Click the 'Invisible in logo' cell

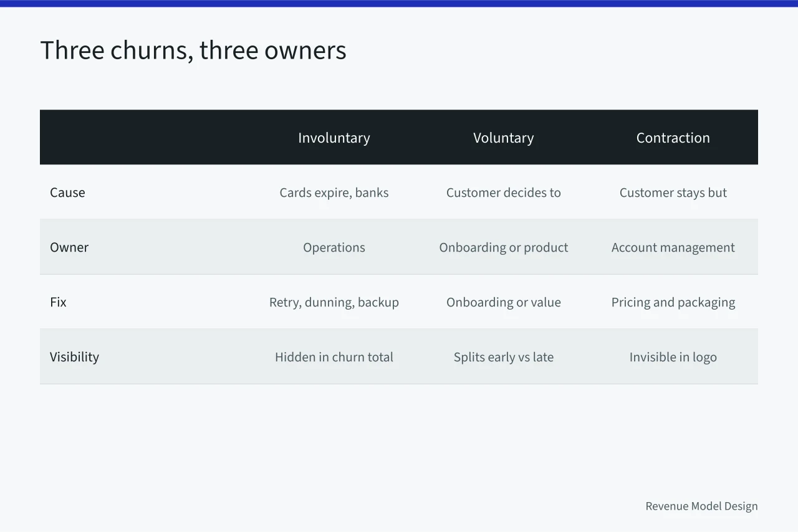point(673,357)
